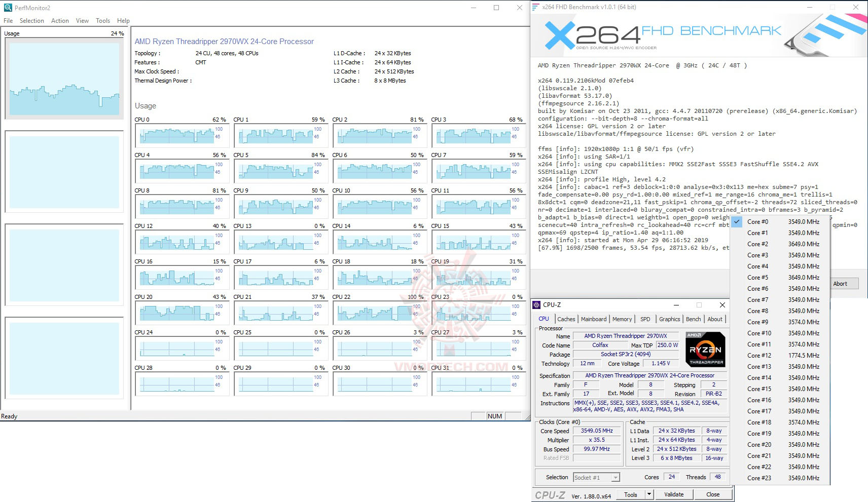Click the Package value Socket SP3r2 (4094)
Screen dimensions: 868x502
pyautogui.click(x=626, y=354)
